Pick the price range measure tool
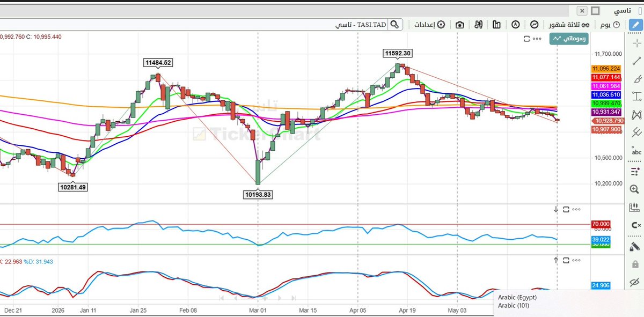This screenshot has width=644, height=317. (x=636, y=97)
